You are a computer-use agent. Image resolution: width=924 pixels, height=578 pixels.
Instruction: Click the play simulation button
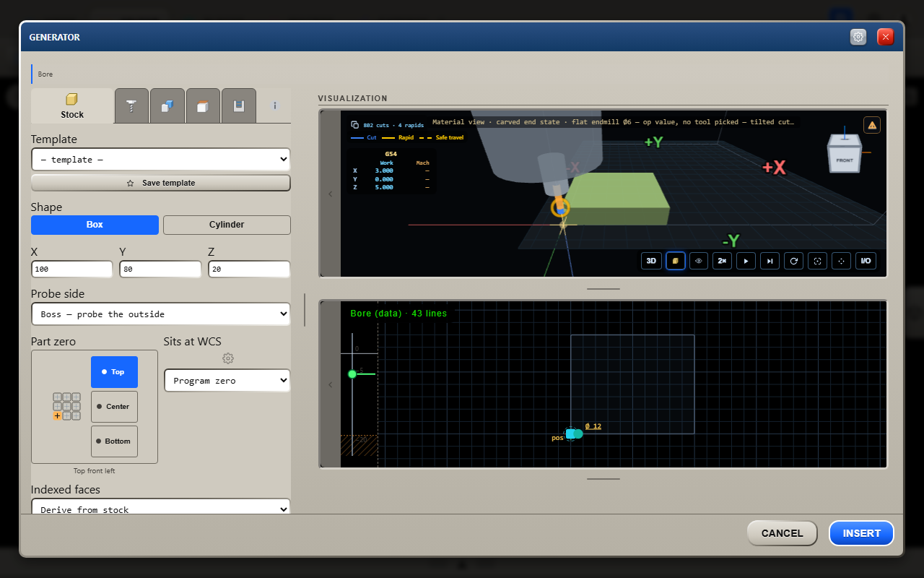click(x=746, y=261)
